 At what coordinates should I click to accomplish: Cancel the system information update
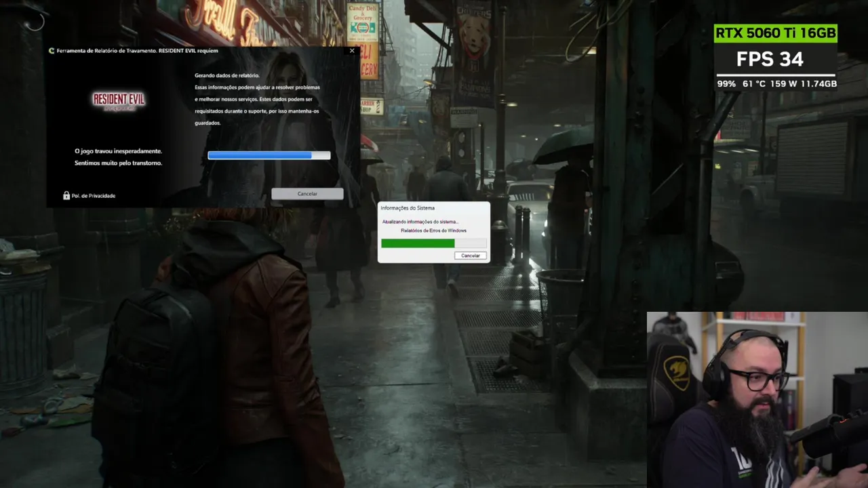[x=471, y=256]
